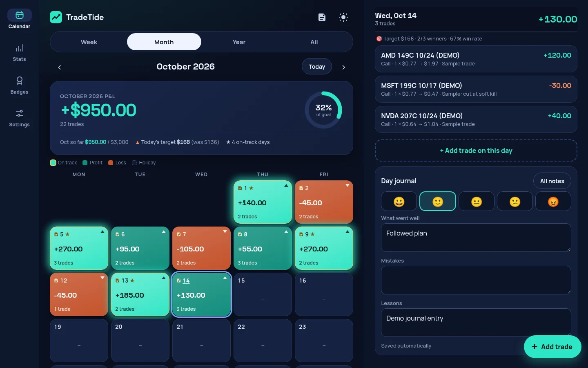The height and width of the screenshot is (368, 588).
Task: Open the NVDA 207C 10/24 trade row
Action: click(x=476, y=119)
